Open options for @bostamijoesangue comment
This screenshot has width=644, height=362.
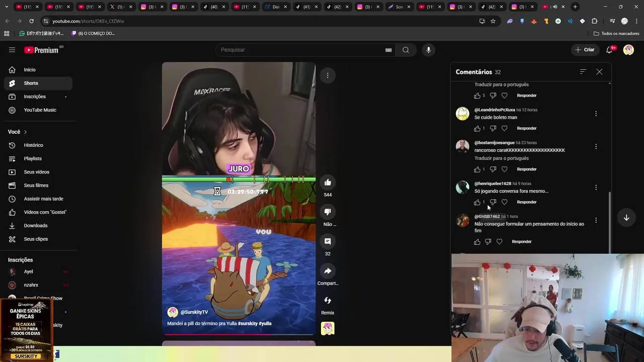(596, 146)
